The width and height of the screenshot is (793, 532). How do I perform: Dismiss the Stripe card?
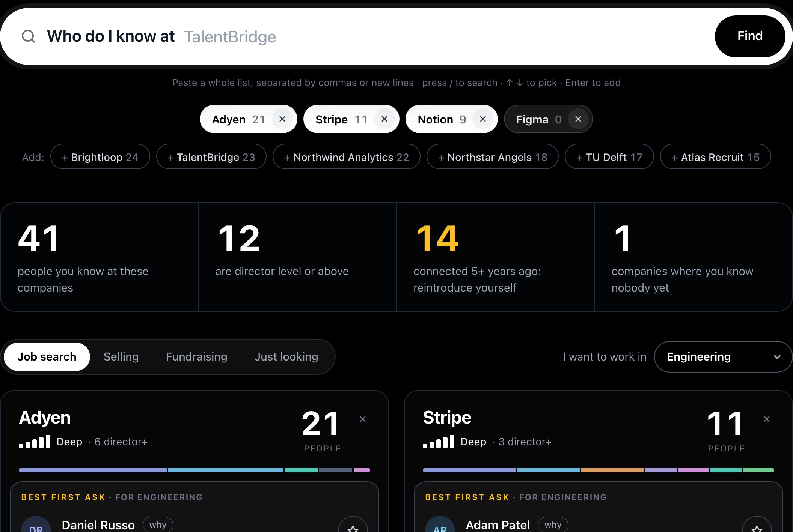click(767, 419)
